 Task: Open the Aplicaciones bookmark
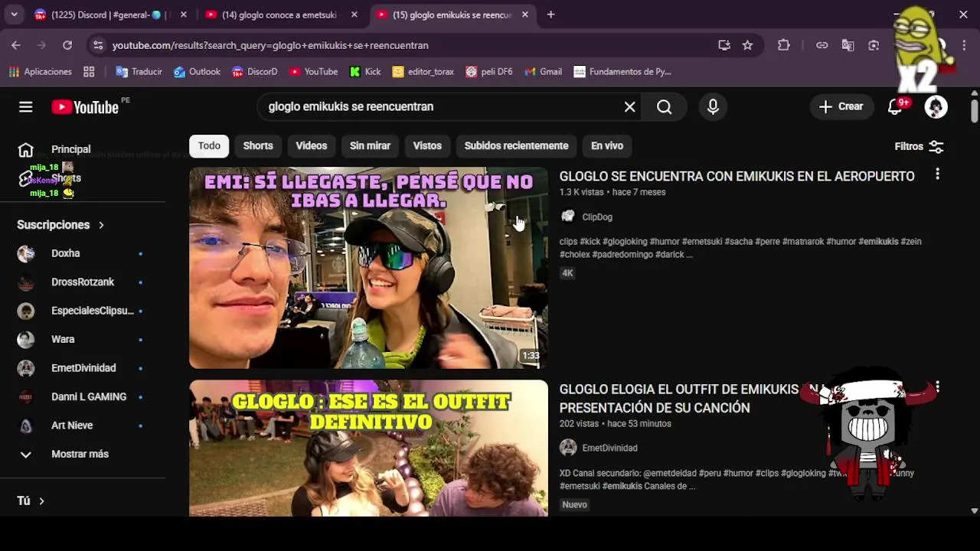[x=41, y=72]
